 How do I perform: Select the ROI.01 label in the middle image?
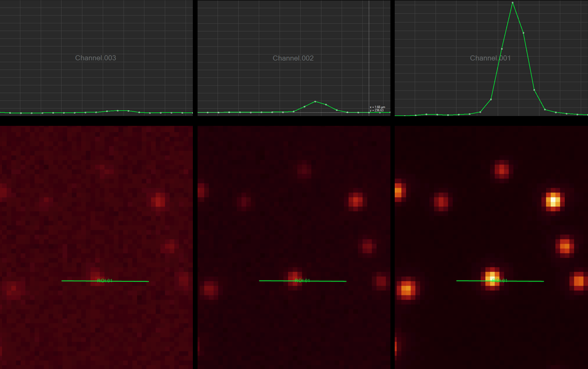click(302, 281)
